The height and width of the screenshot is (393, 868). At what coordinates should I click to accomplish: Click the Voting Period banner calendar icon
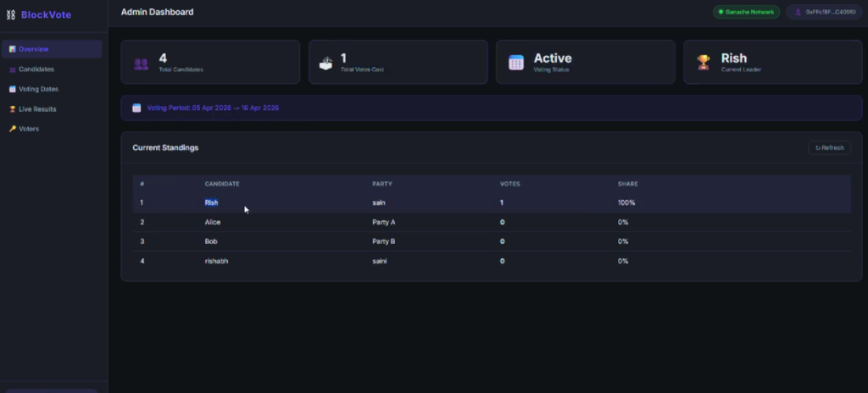click(x=136, y=108)
